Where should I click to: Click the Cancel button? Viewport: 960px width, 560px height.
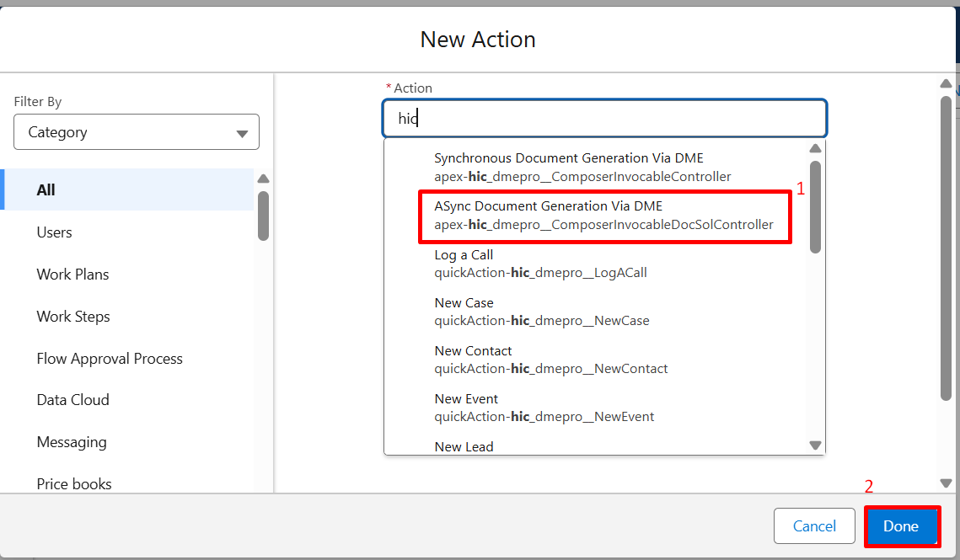pyautogui.click(x=814, y=525)
